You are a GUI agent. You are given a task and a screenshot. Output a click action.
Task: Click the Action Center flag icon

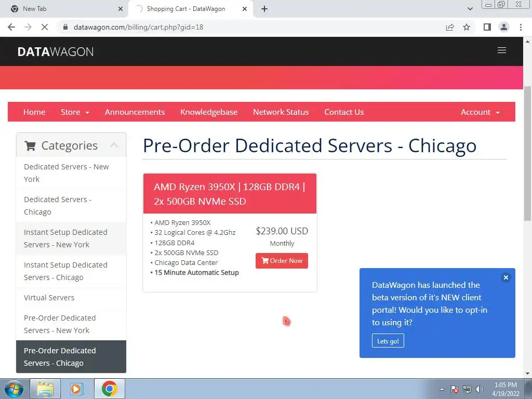[454, 389]
